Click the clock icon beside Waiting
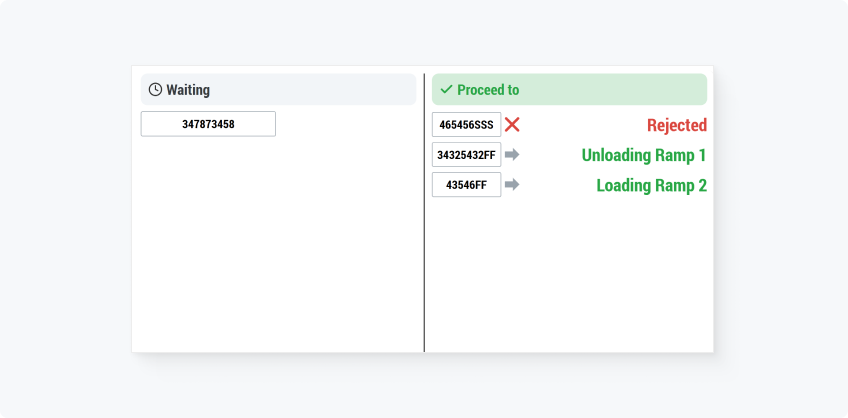Viewport: 848px width, 418px height. tap(155, 90)
